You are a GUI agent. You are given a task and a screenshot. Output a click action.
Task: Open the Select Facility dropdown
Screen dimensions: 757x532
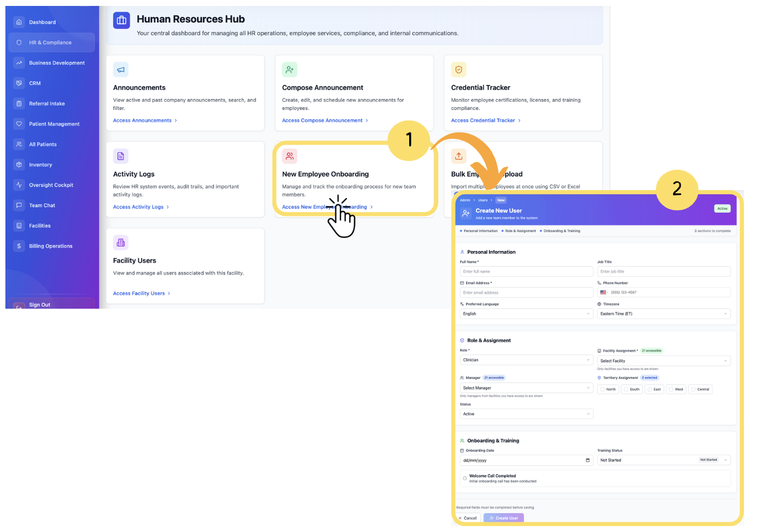[663, 361]
